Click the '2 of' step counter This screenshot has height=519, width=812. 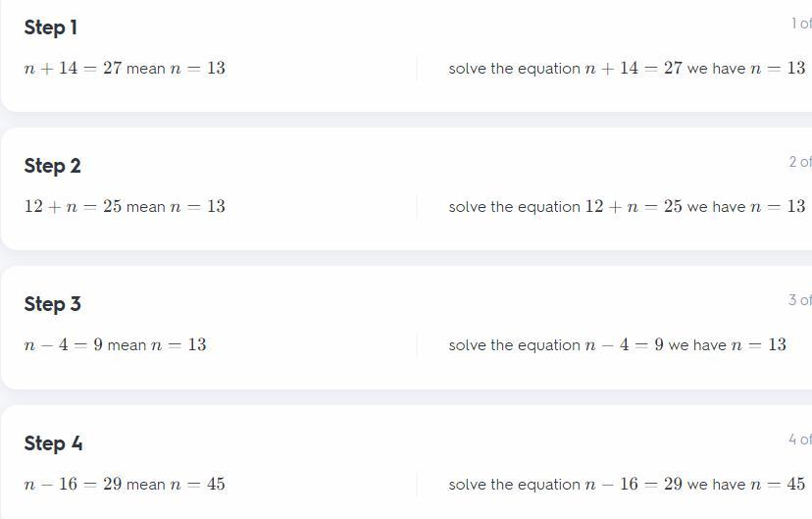[800, 162]
